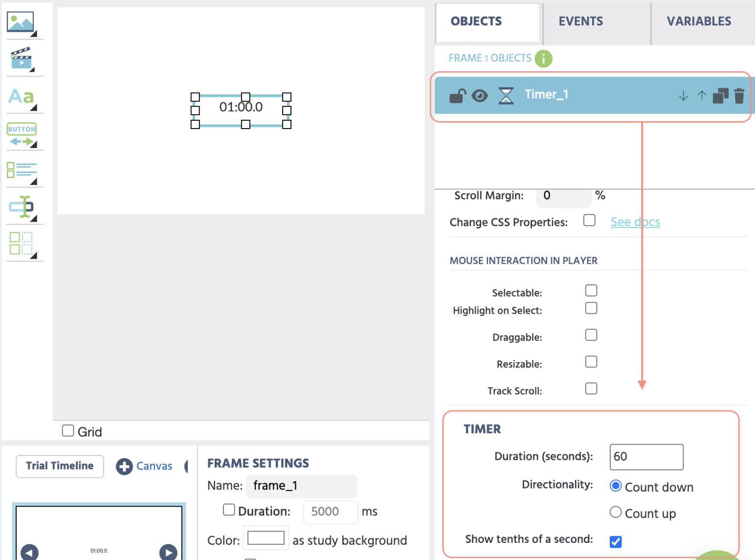Unlock toggle for Timer_1 object
This screenshot has width=755, height=560.
click(x=458, y=96)
